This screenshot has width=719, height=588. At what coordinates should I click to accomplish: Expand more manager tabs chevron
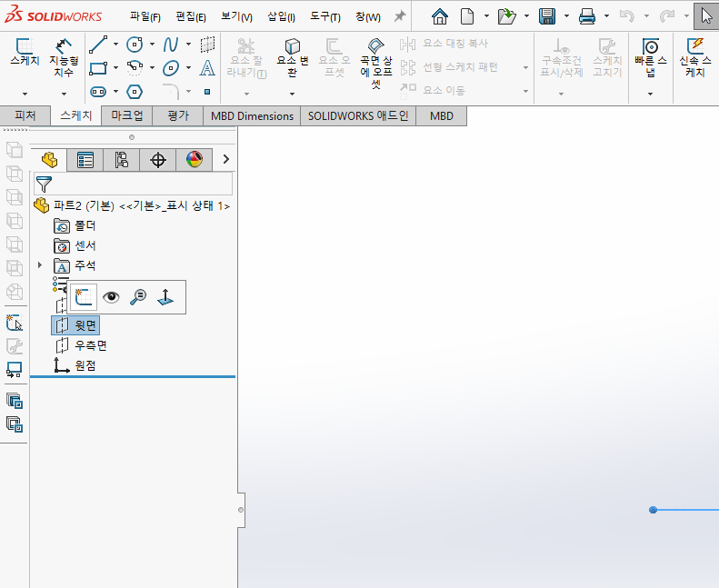[x=225, y=159]
